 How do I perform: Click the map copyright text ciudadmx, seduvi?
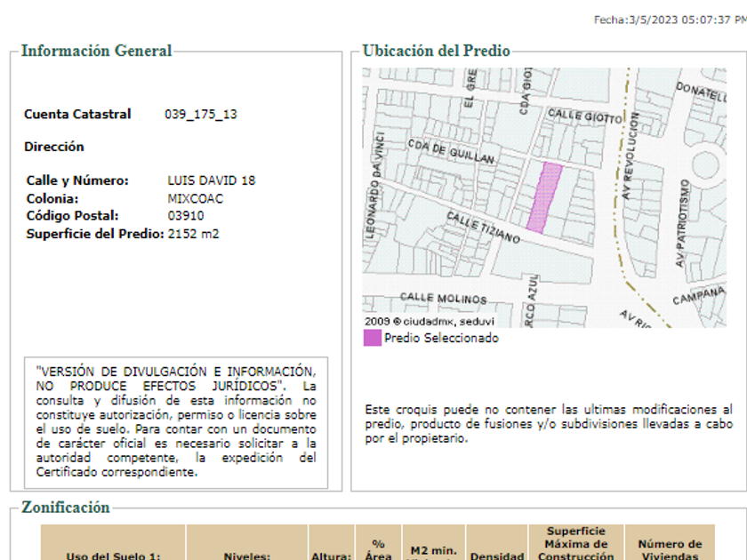(430, 321)
